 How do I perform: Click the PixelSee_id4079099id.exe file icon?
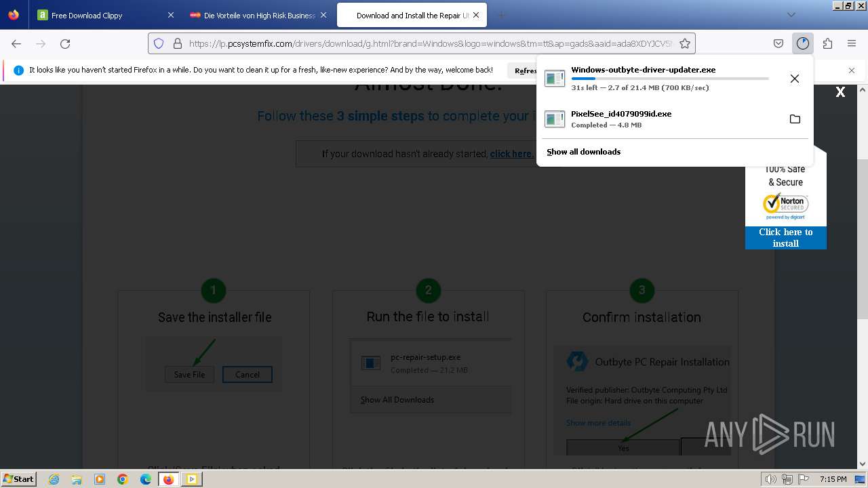click(555, 119)
